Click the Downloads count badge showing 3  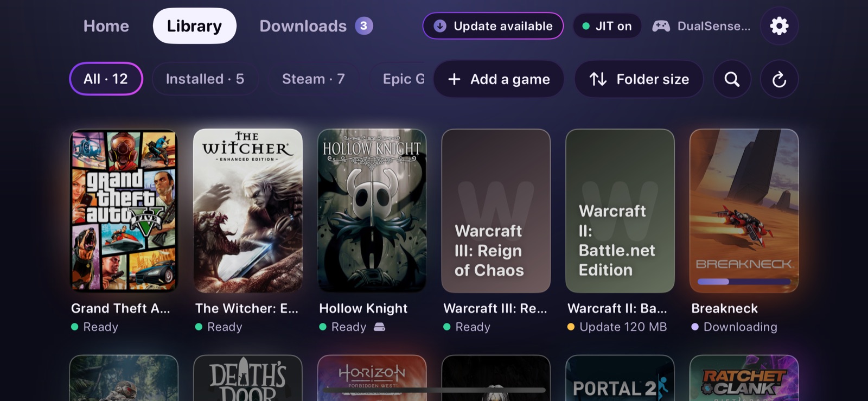tap(364, 26)
